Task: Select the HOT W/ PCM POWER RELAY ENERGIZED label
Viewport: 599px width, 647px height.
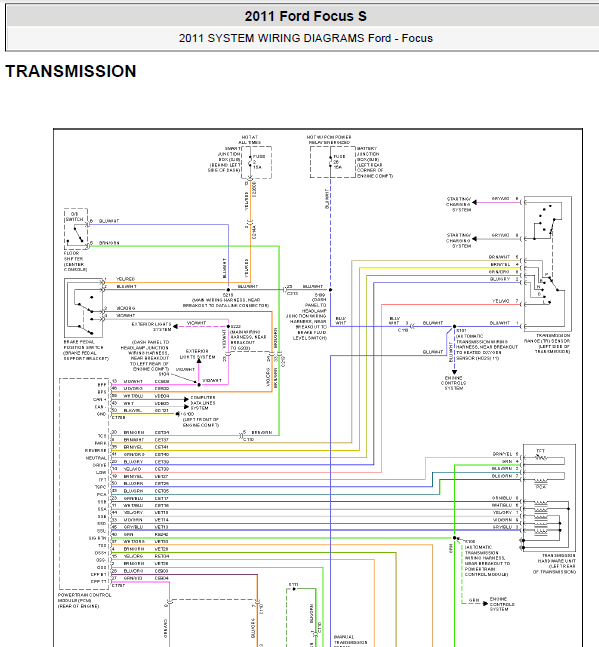Action: coord(329,139)
